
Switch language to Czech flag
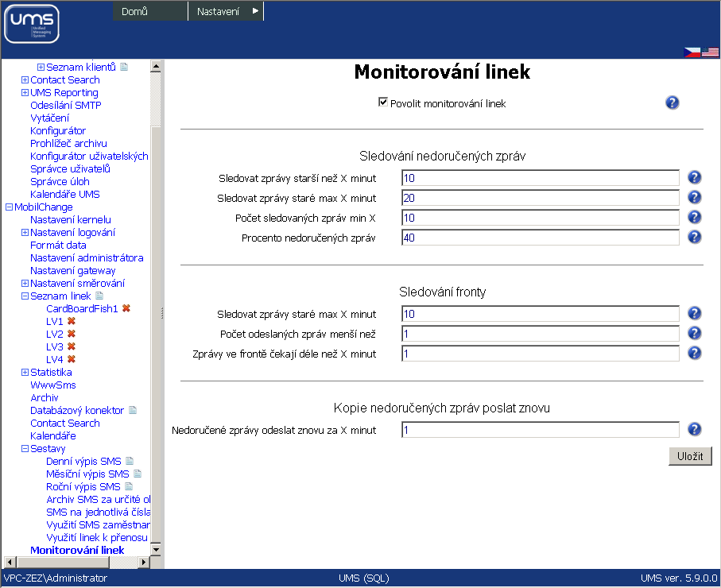[692, 52]
